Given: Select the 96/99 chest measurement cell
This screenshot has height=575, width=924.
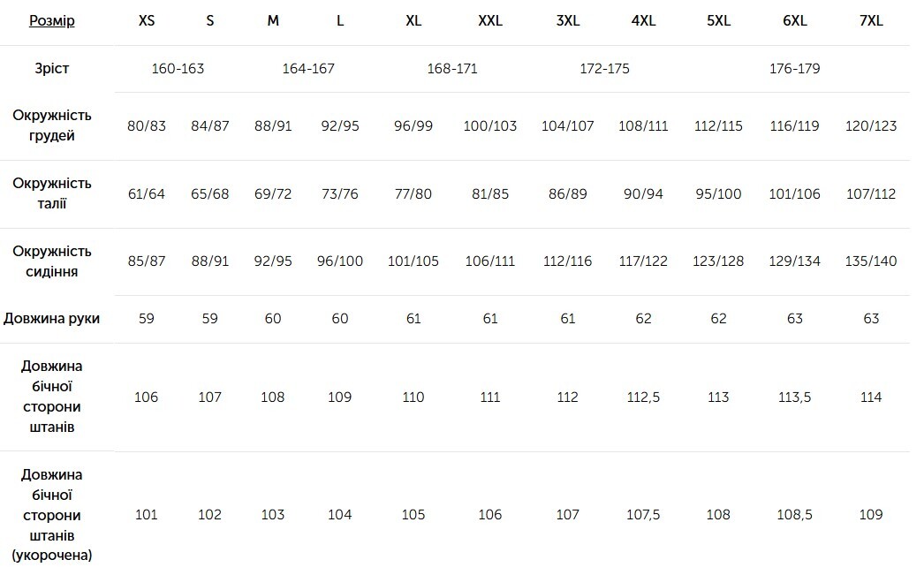Looking at the screenshot, I should coord(413,125).
